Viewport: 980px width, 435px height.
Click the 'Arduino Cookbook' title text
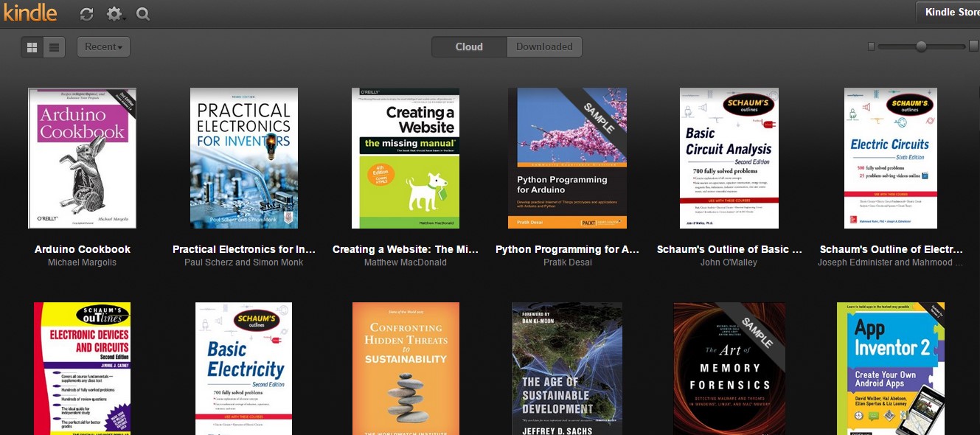[83, 249]
